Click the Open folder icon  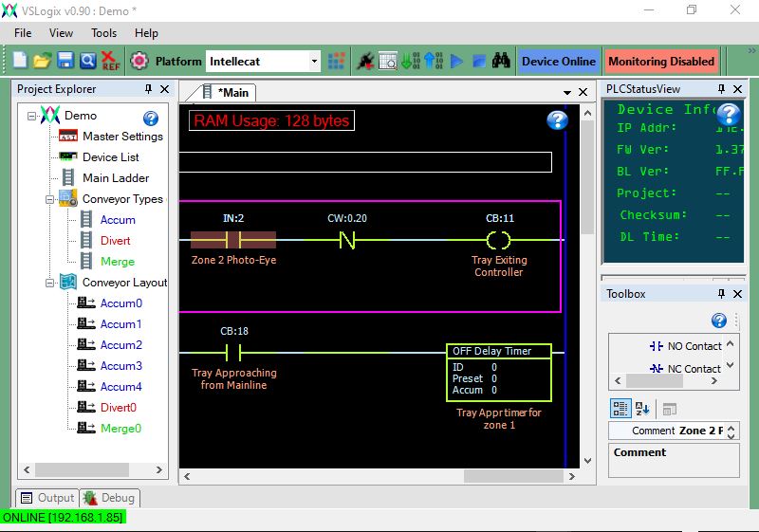coord(42,61)
